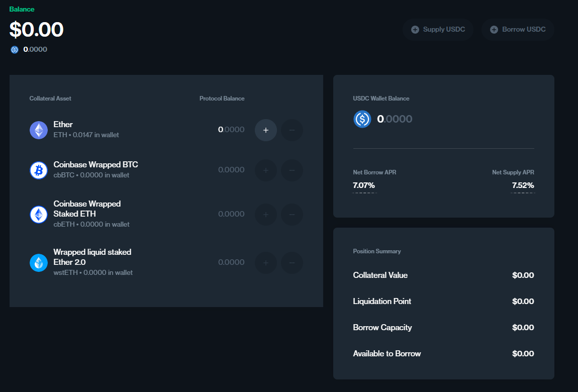Click the Available to Borrow value
The height and width of the screenshot is (392, 578).
pyautogui.click(x=523, y=353)
